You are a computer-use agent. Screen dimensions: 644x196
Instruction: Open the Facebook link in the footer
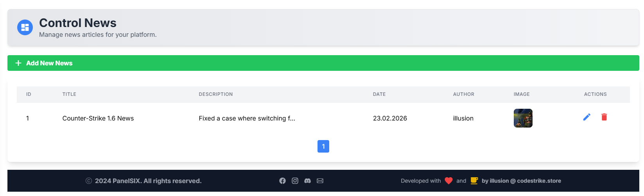(282, 181)
